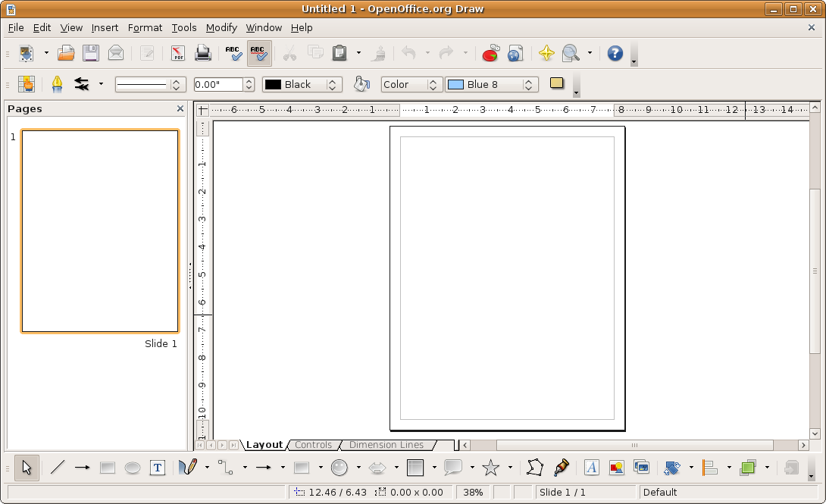Click the Arrow Style icon
Screen dimensions: 826x504
[82, 84]
